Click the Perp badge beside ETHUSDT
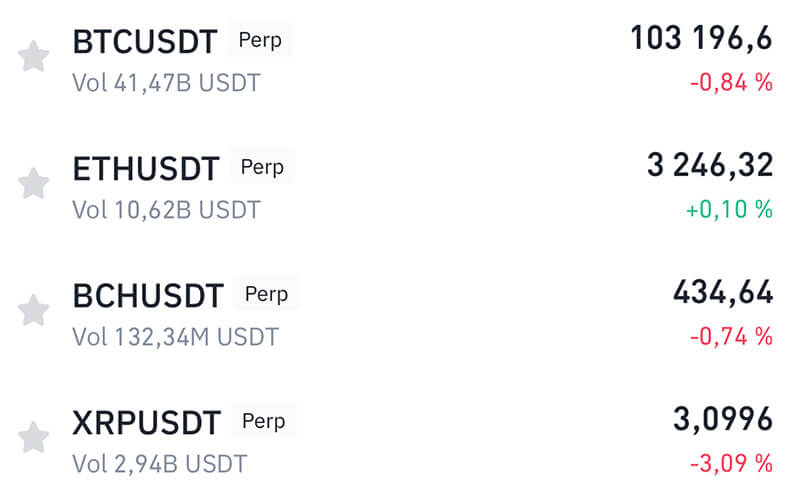 point(262,166)
